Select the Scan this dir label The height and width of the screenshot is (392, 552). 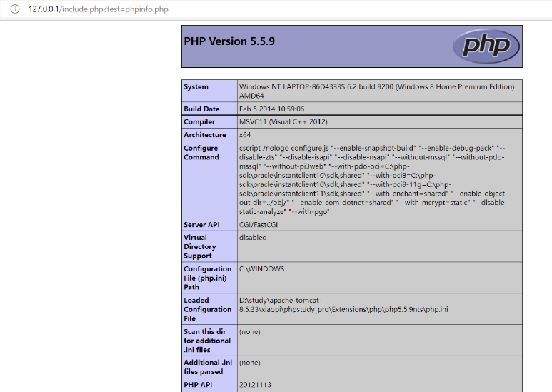pyautogui.click(x=207, y=341)
